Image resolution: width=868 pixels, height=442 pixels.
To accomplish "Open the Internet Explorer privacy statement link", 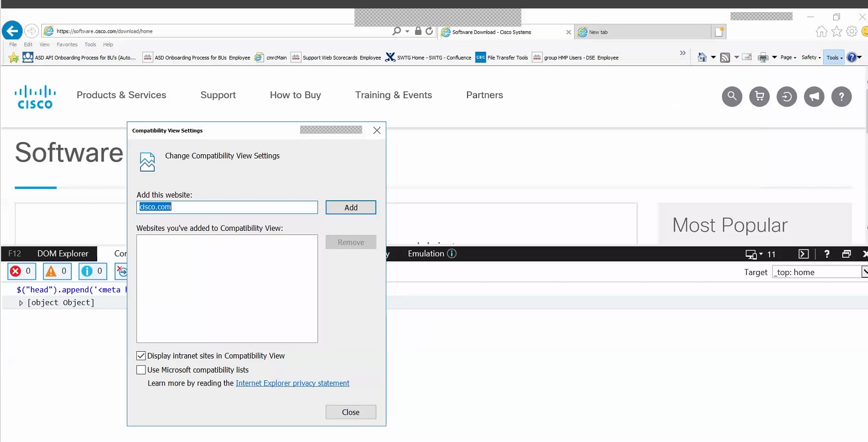I will pyautogui.click(x=293, y=383).
